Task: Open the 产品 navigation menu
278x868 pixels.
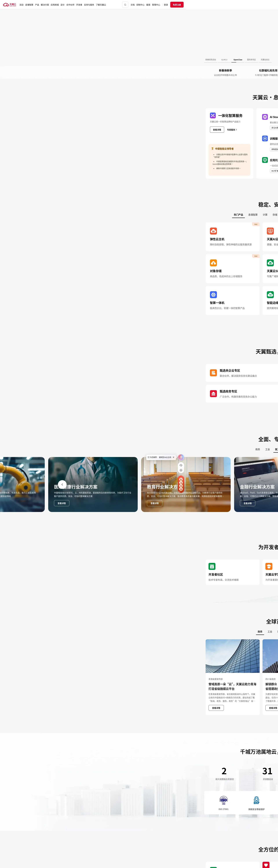Action: tap(37, 5)
